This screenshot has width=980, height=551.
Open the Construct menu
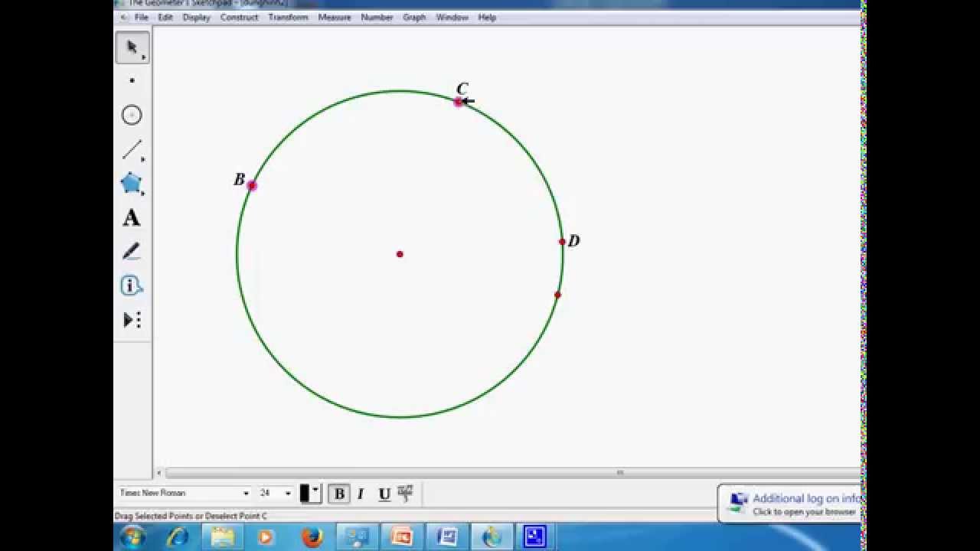pyautogui.click(x=239, y=18)
